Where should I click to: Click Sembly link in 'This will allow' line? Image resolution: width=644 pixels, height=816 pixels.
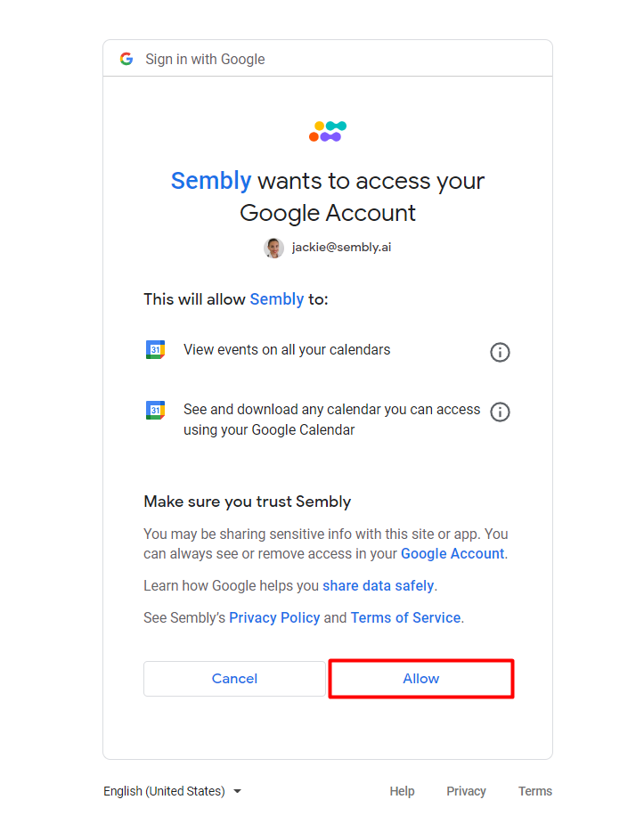[277, 299]
